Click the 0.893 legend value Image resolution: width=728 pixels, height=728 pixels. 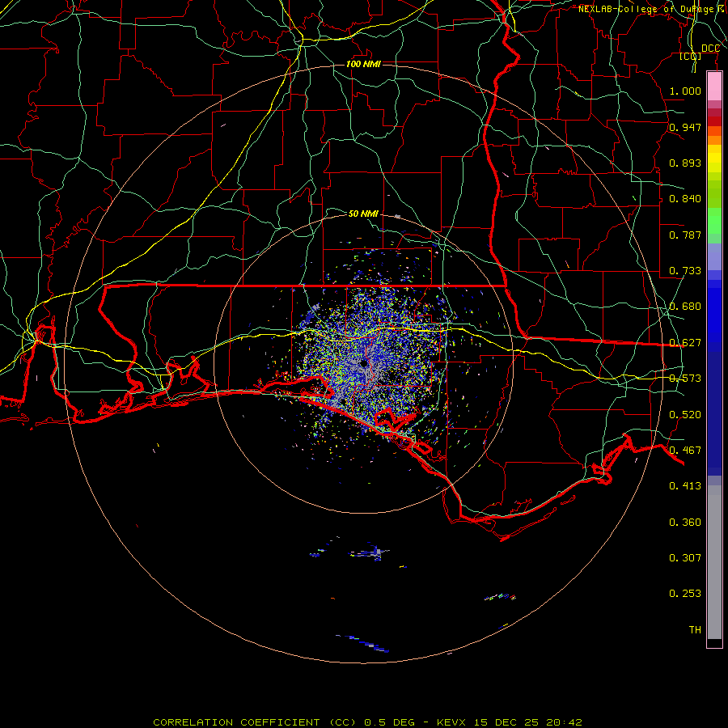point(685,163)
